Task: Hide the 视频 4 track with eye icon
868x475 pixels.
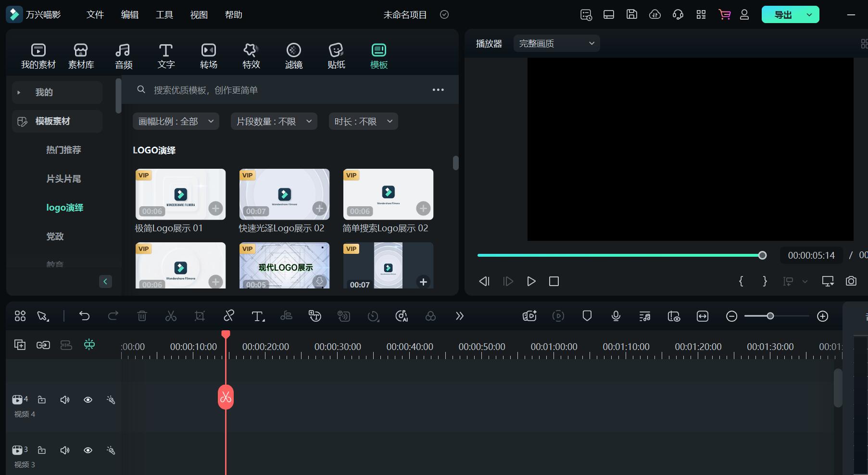Action: pyautogui.click(x=88, y=400)
